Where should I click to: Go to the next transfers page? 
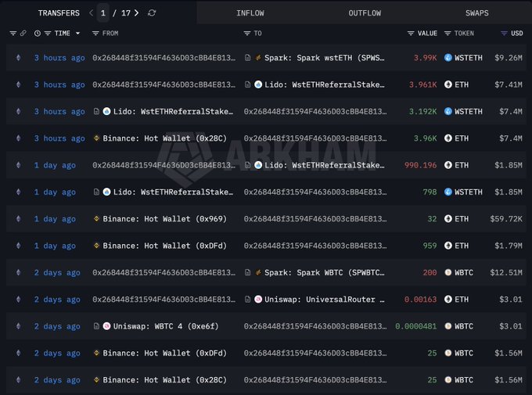[x=136, y=13]
